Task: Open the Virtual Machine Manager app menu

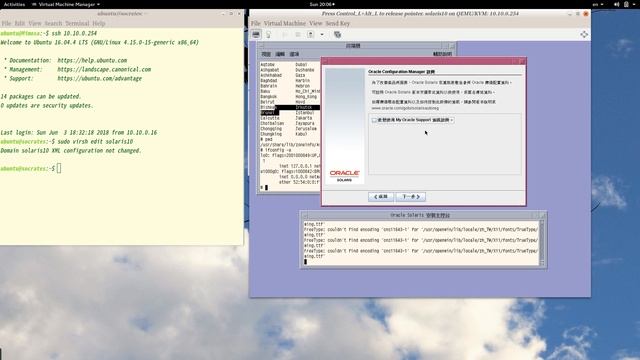Action: click(x=66, y=4)
